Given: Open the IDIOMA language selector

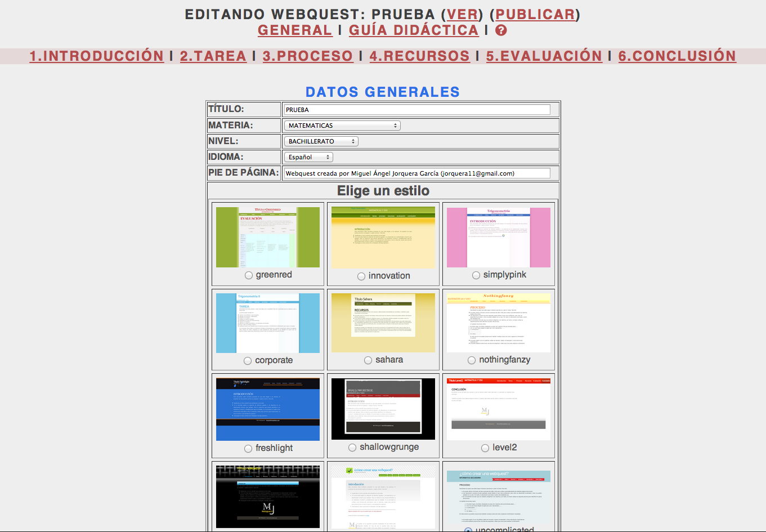Looking at the screenshot, I should pyautogui.click(x=308, y=157).
